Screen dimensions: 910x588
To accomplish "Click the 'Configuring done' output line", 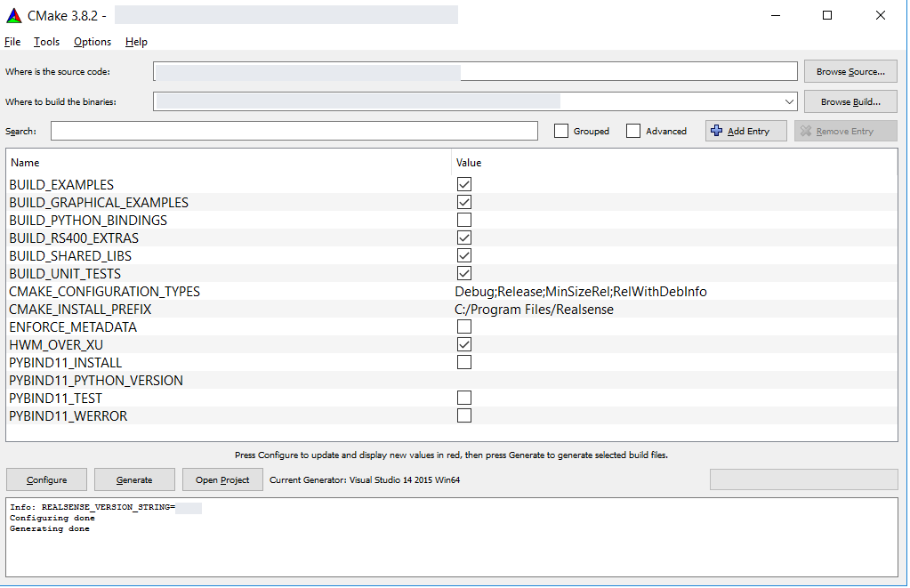I will 52,518.
